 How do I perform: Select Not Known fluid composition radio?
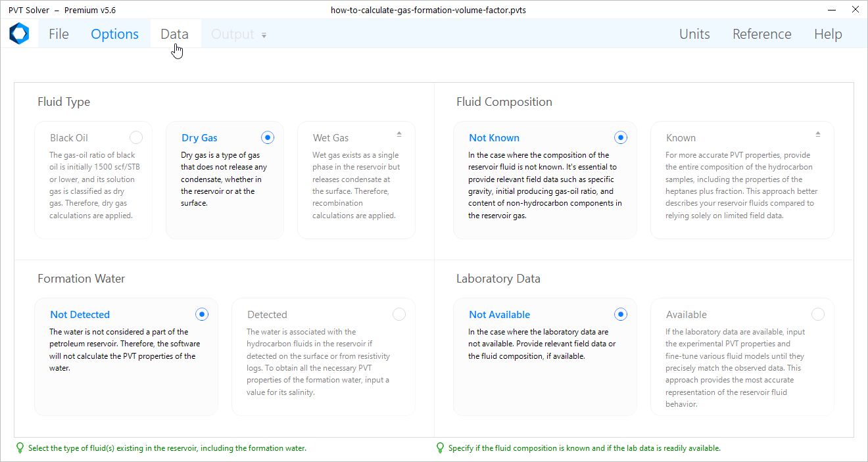pos(620,137)
